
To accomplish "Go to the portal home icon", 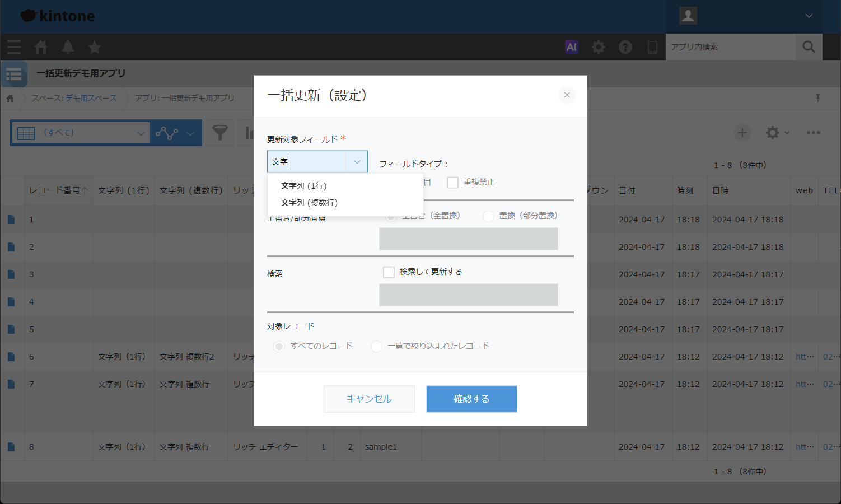I will (x=41, y=47).
